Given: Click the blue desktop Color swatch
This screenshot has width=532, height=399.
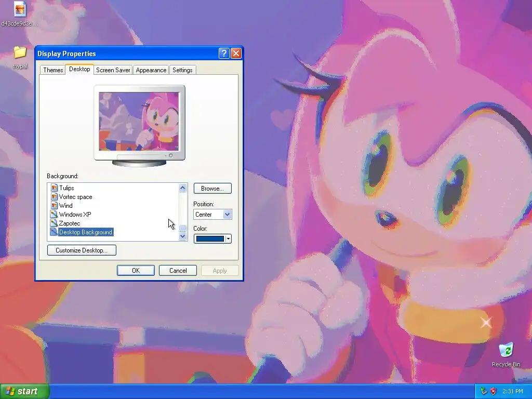Looking at the screenshot, I should pos(210,238).
